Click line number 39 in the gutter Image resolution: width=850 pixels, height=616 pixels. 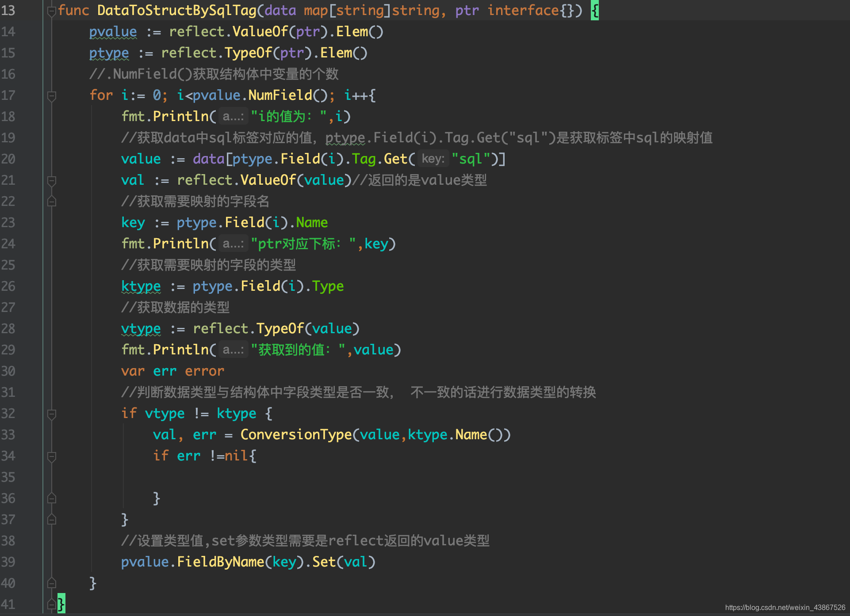pos(8,562)
